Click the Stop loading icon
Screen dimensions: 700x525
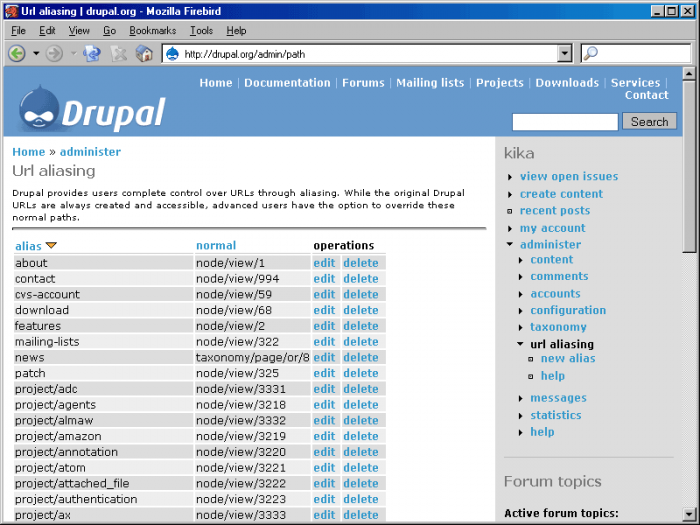click(x=119, y=54)
